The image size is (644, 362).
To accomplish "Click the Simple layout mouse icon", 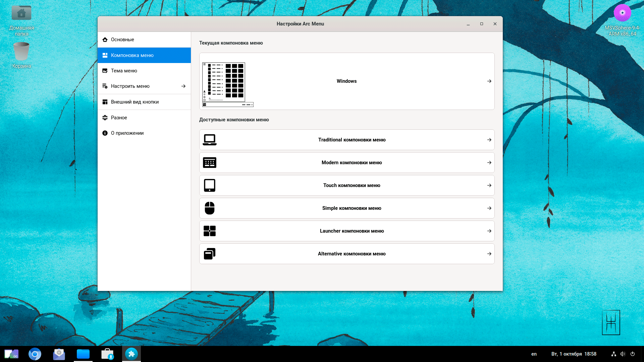I will [210, 208].
